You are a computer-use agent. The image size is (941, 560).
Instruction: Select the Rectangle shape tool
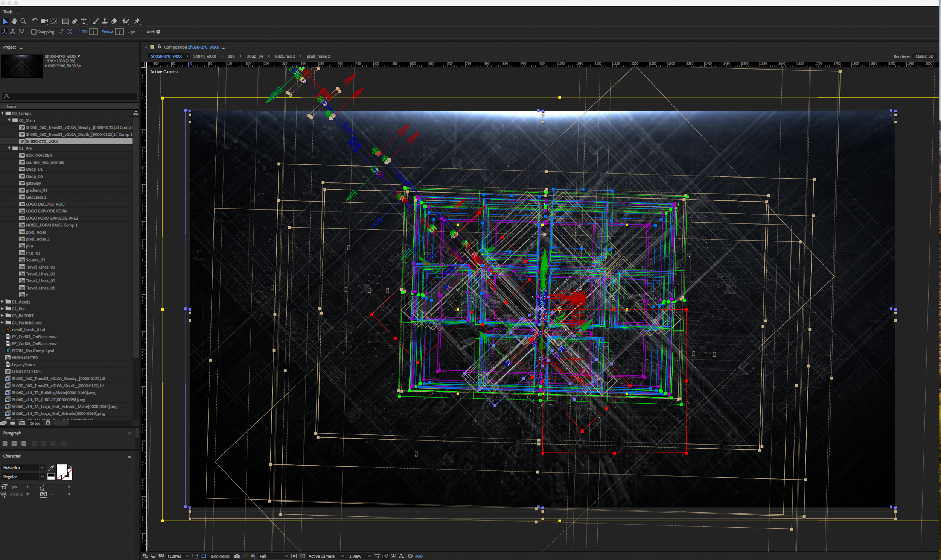65,21
